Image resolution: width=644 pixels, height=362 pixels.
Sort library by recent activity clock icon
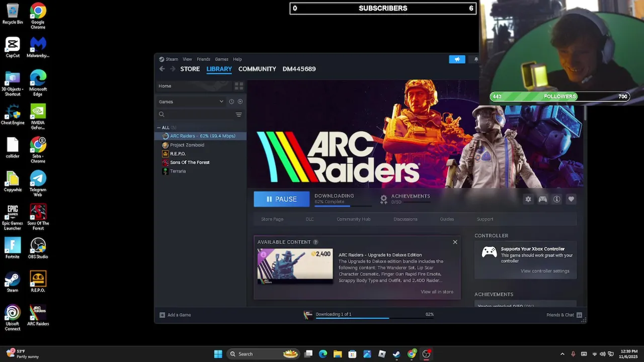point(231,102)
